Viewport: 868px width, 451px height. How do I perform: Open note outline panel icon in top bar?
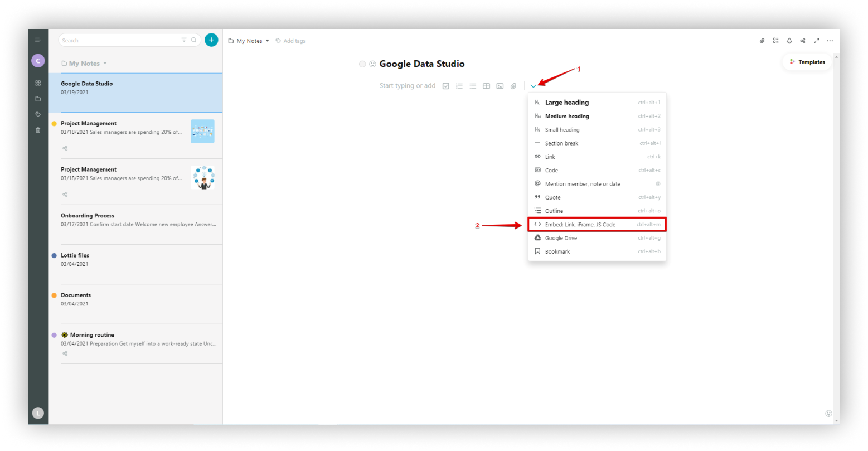(775, 41)
